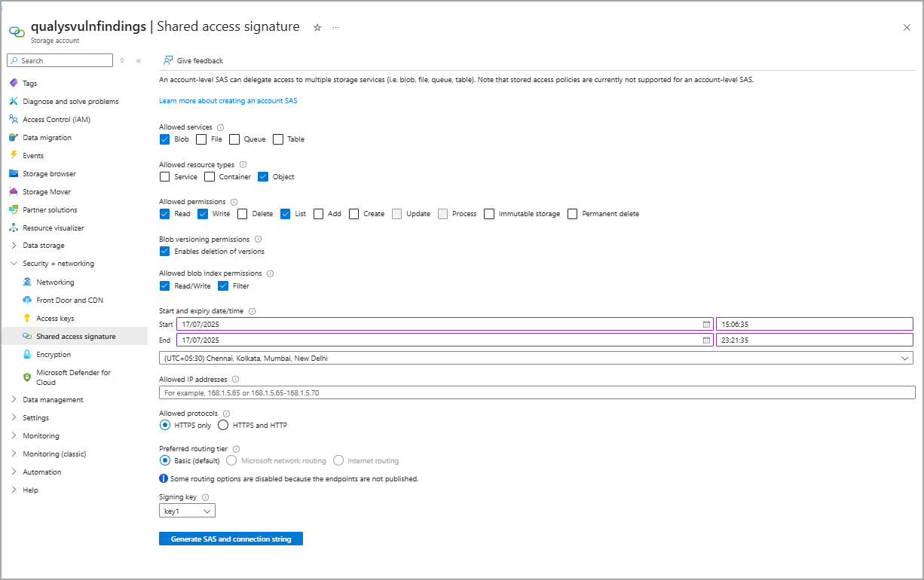Check the Delete permission checkbox
This screenshot has height=580, width=924.
point(243,214)
